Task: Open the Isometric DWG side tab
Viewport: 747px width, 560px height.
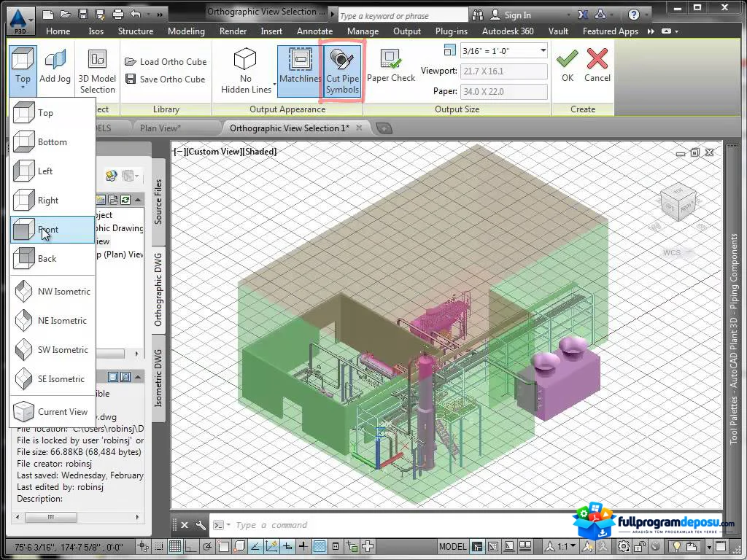Action: coord(158,378)
